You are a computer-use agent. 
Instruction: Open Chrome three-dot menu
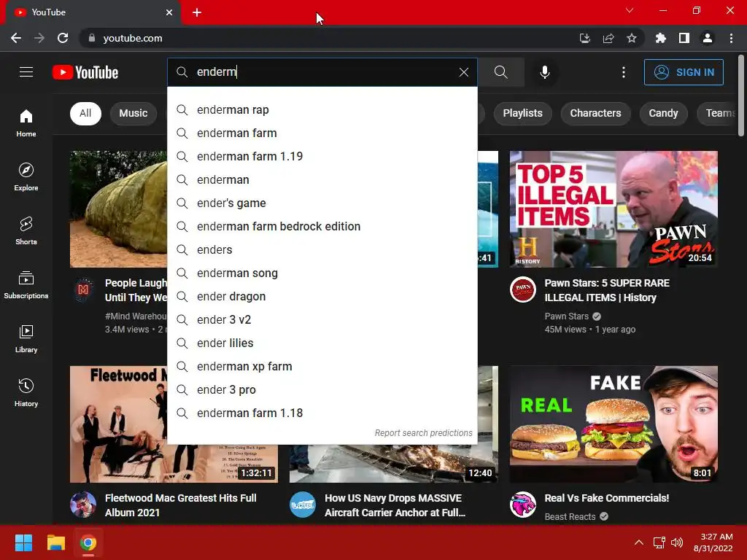pyautogui.click(x=731, y=38)
